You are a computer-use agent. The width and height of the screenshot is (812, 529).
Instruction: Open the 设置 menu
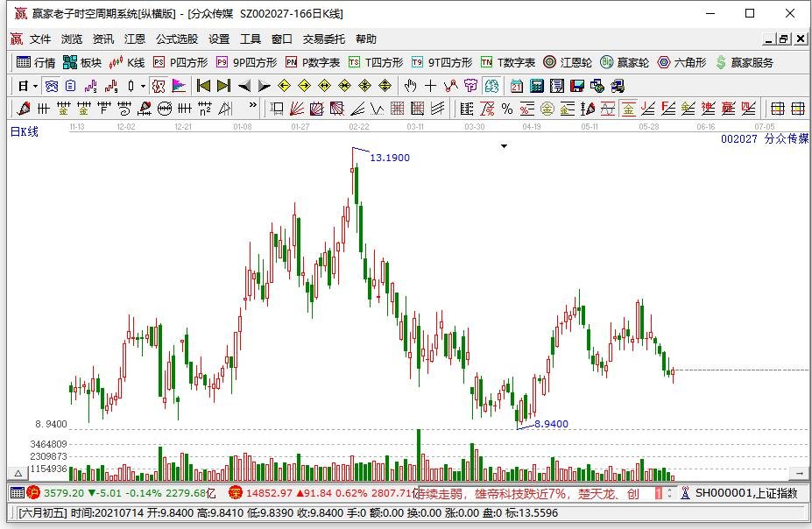click(x=219, y=39)
